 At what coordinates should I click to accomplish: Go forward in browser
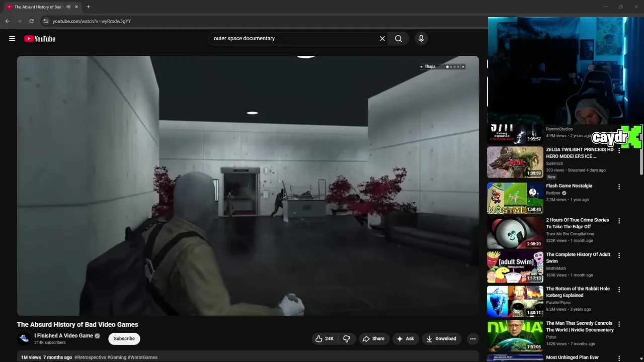20,21
